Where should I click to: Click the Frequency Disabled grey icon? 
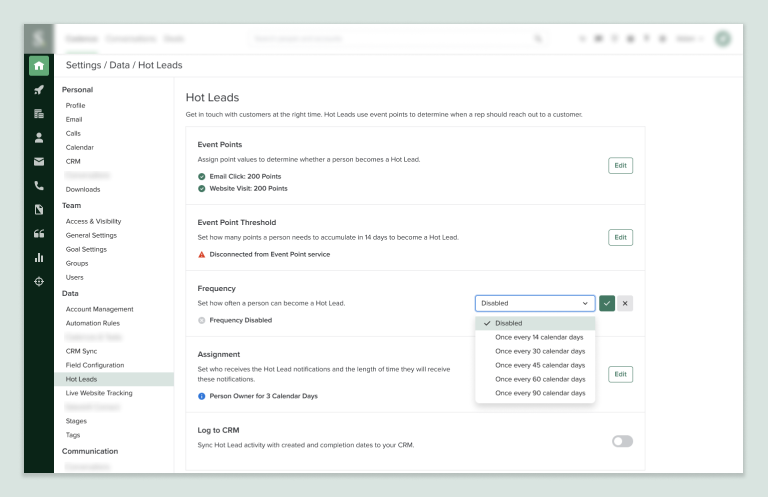[x=201, y=320]
